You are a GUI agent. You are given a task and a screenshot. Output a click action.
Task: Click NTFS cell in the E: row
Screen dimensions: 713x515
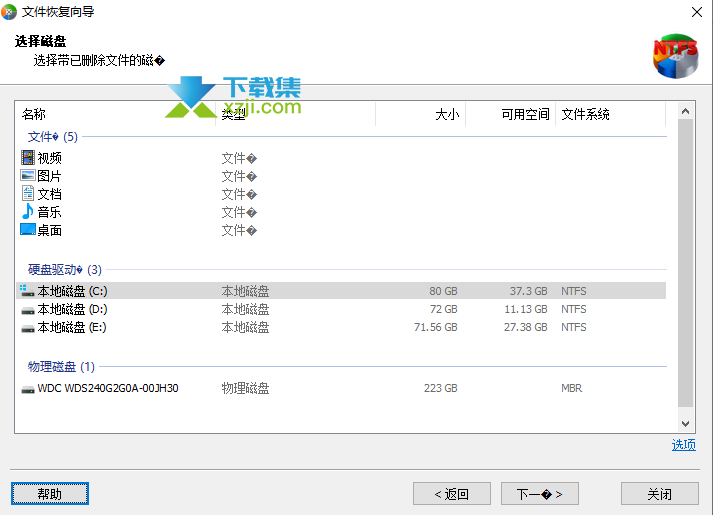[x=574, y=327]
